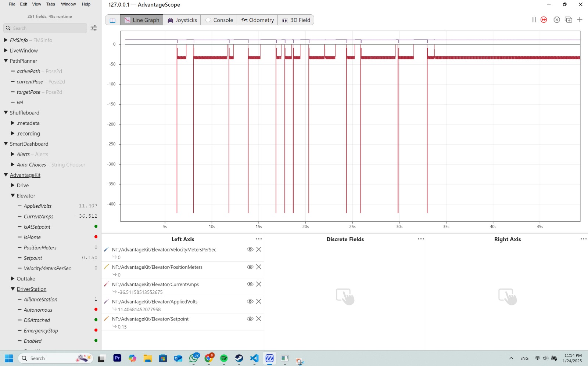This screenshot has height=366, width=588.
Task: Collapse the Shuffleboard tree node
Action: pyautogui.click(x=6, y=113)
